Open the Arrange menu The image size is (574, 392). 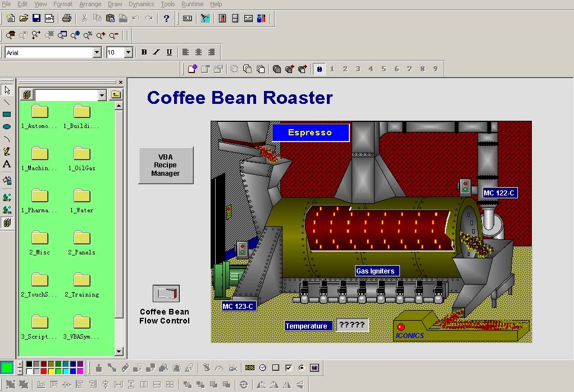90,4
